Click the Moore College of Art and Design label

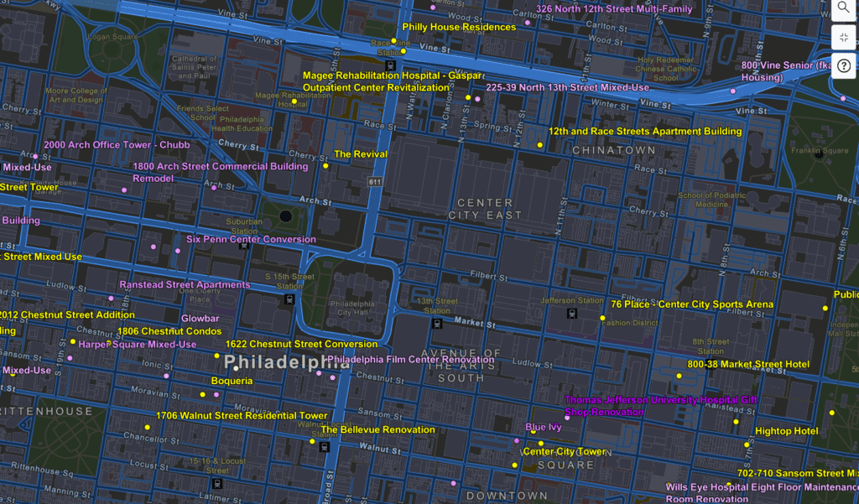[76, 96]
